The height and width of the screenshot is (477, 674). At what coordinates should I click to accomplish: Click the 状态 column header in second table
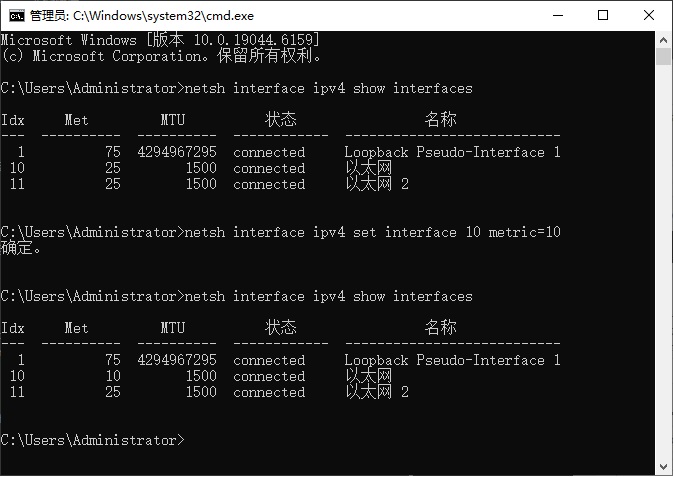pyautogui.click(x=281, y=328)
